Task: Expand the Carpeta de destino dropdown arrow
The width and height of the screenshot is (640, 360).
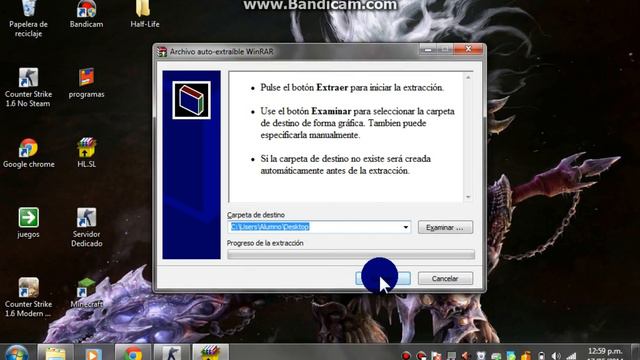Action: 405,227
